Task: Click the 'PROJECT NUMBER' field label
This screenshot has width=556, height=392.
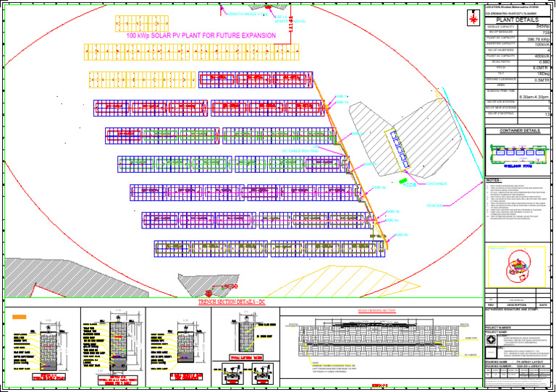Action: click(499, 328)
